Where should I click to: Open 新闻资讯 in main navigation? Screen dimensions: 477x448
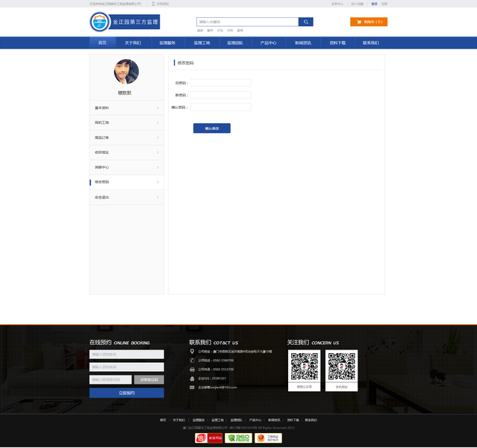pos(303,43)
